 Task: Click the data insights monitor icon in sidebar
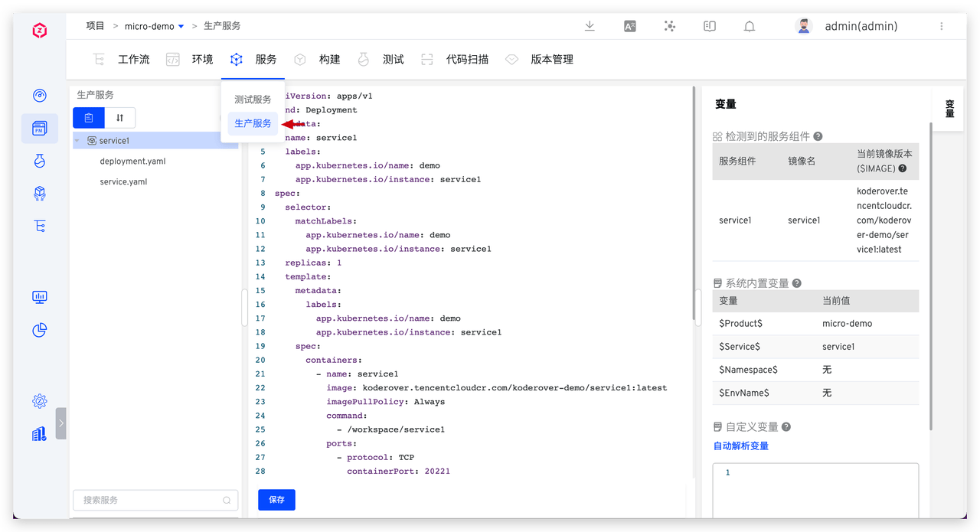coord(40,297)
